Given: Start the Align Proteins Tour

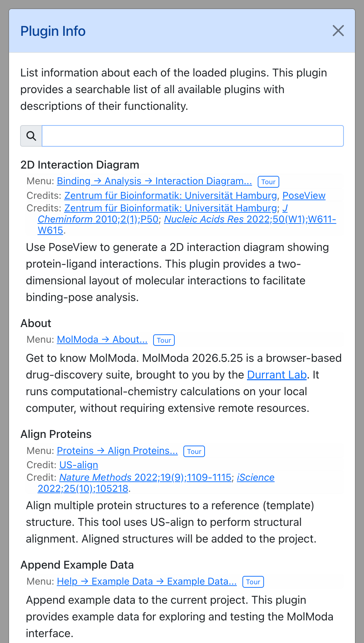Looking at the screenshot, I should coord(194,451).
